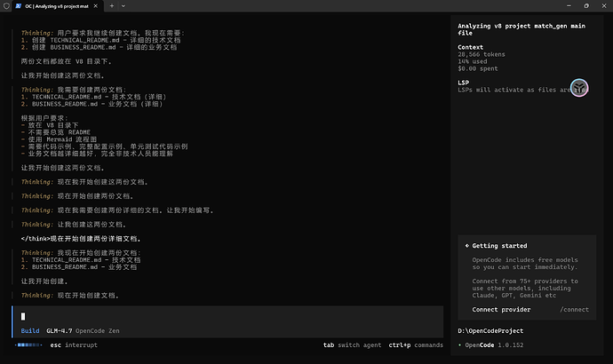
Task: Click the green status dot beside OpenCode version
Action: pos(460,345)
